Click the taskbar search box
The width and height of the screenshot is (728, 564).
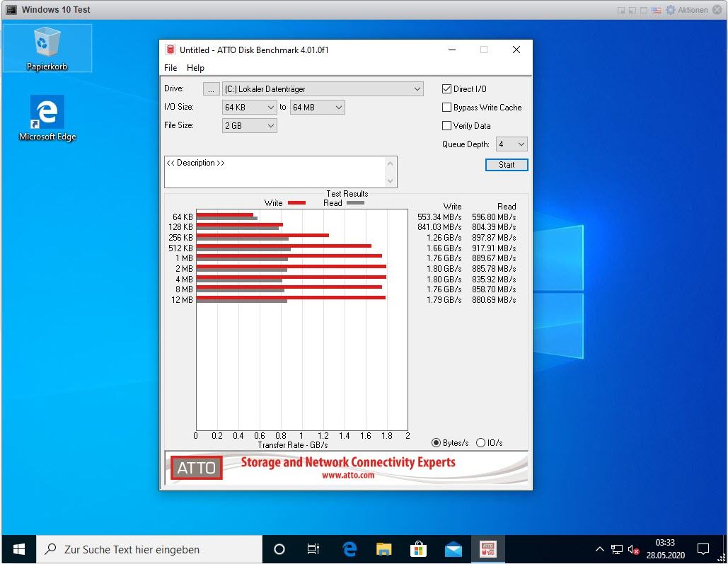149,550
